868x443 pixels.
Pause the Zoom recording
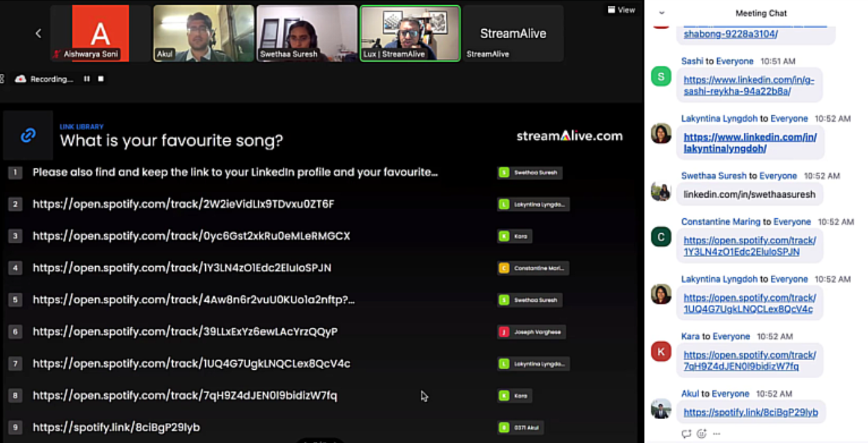click(x=87, y=79)
